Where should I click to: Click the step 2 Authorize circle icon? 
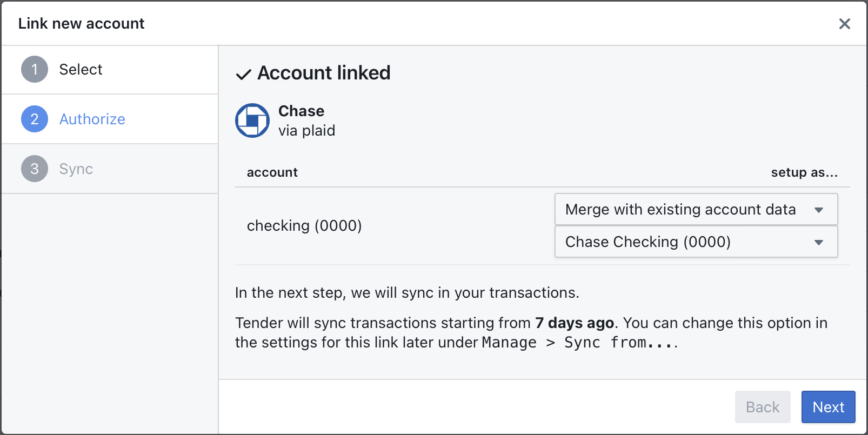34,119
